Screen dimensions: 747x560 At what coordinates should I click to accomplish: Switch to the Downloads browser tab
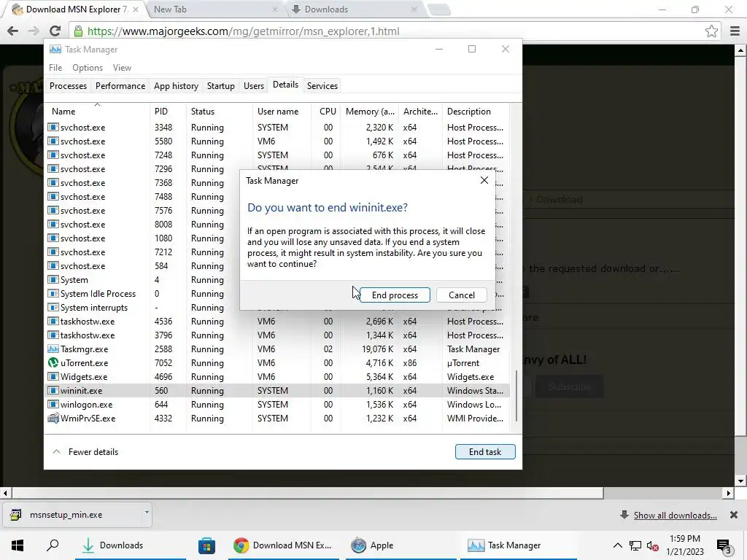(355, 9)
